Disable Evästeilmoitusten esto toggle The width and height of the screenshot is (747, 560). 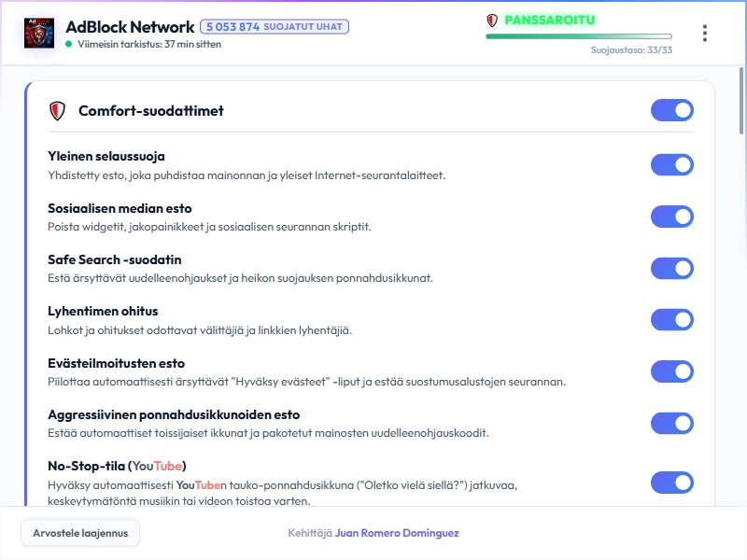point(671,371)
